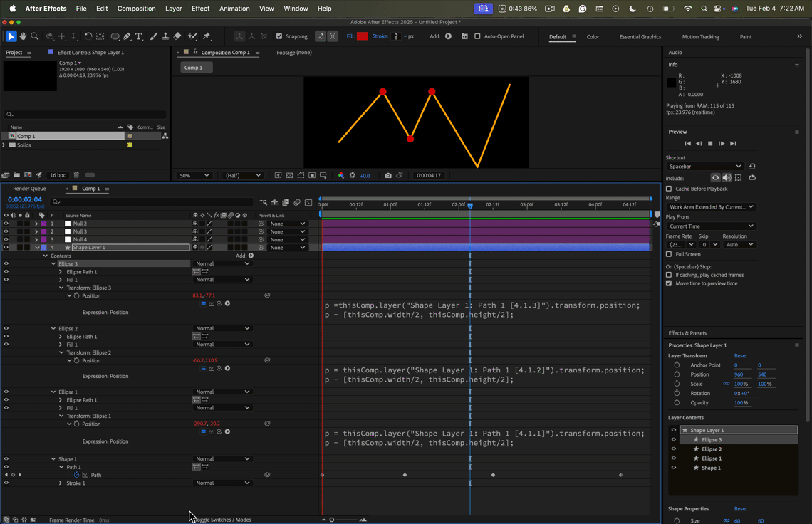812x524 pixels.
Task: Switch to Motion Tracking workspace
Action: [700, 37]
